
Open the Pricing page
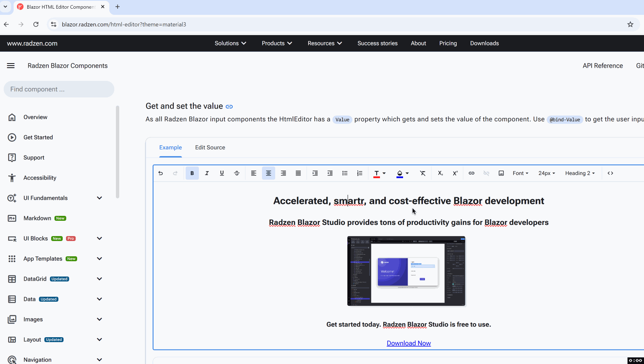point(448,43)
